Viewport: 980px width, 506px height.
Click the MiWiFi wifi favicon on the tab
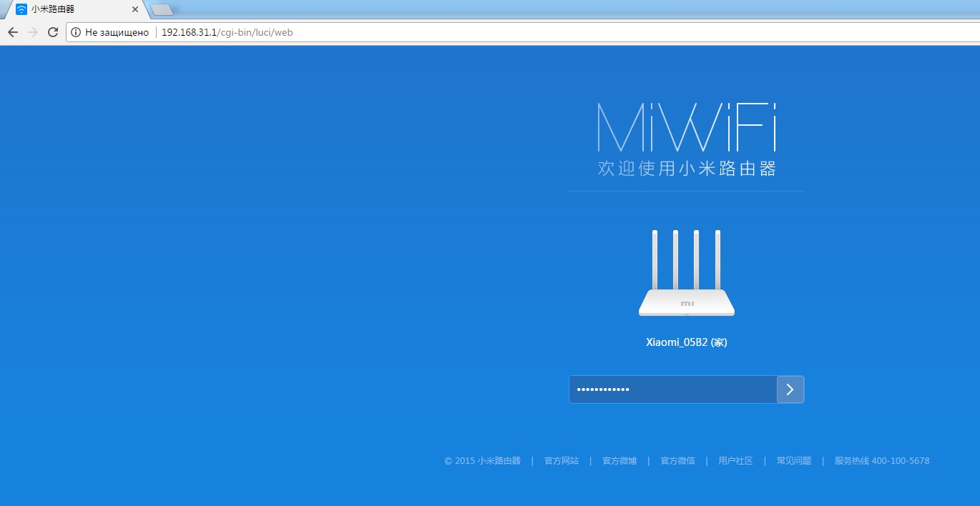[21, 9]
